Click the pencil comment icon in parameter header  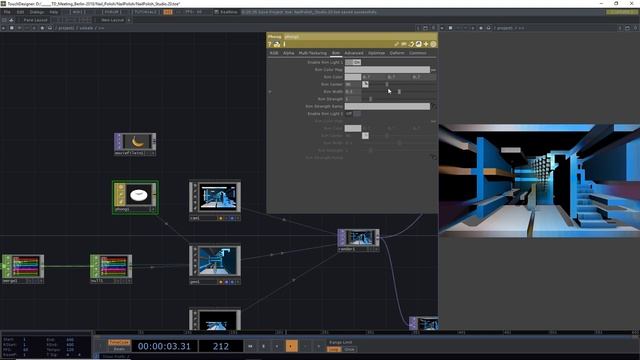point(396,44)
